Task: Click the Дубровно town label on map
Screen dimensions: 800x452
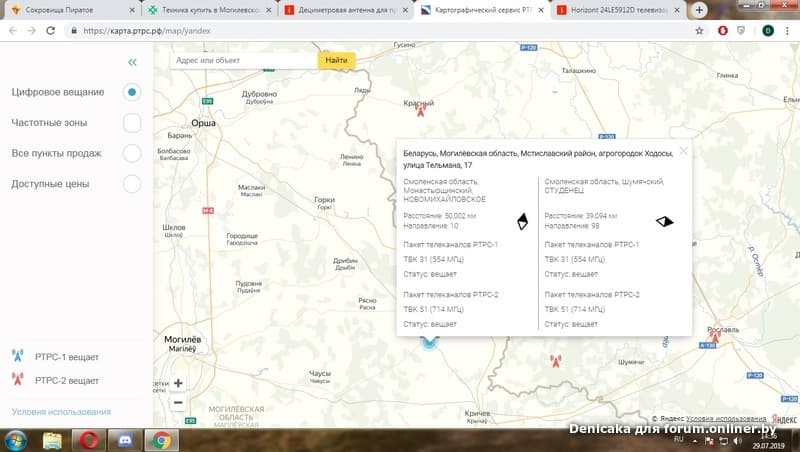Action: 259,94
